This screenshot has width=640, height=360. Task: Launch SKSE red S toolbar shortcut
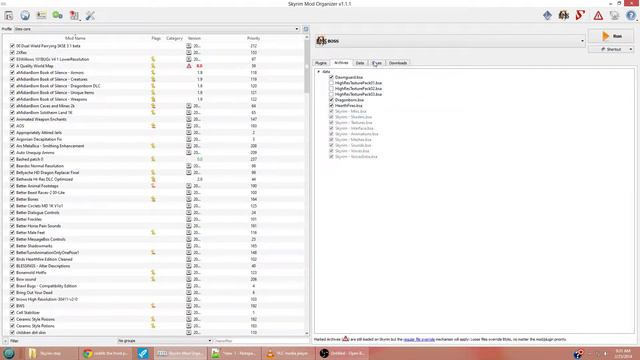coord(580,16)
